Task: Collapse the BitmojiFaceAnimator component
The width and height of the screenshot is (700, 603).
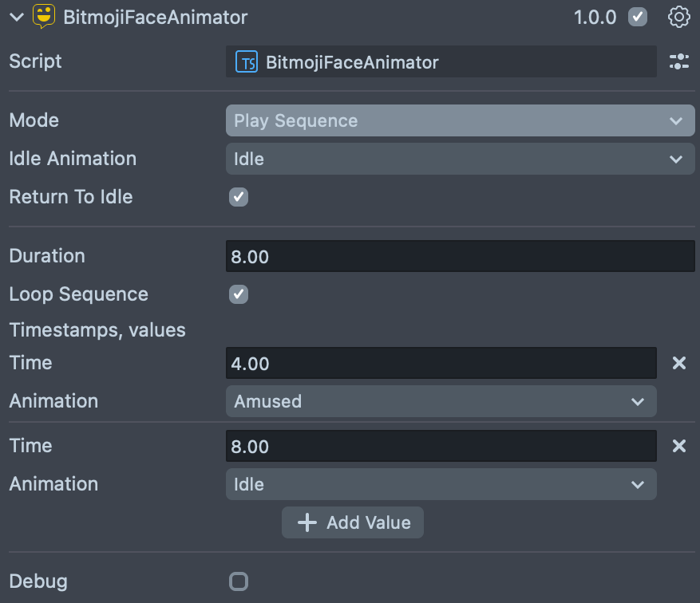Action: (16, 18)
